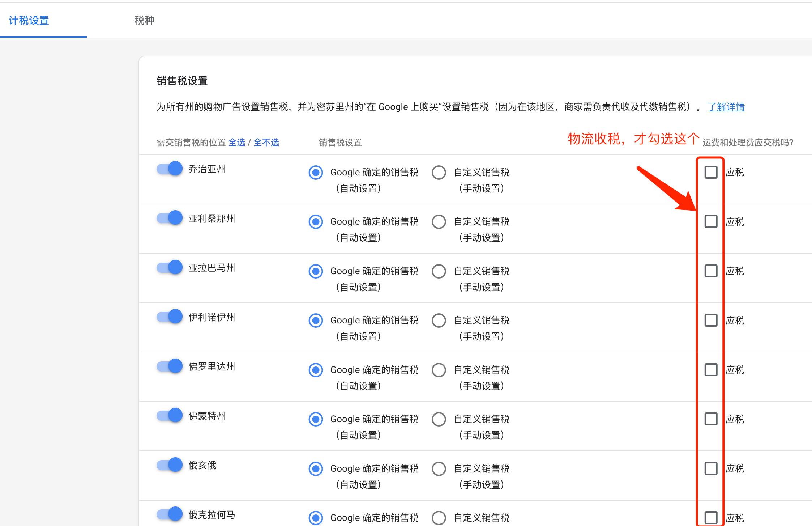This screenshot has width=812, height=526.
Task: Check 应税 for 伊利诺伊州
Action: pos(711,320)
